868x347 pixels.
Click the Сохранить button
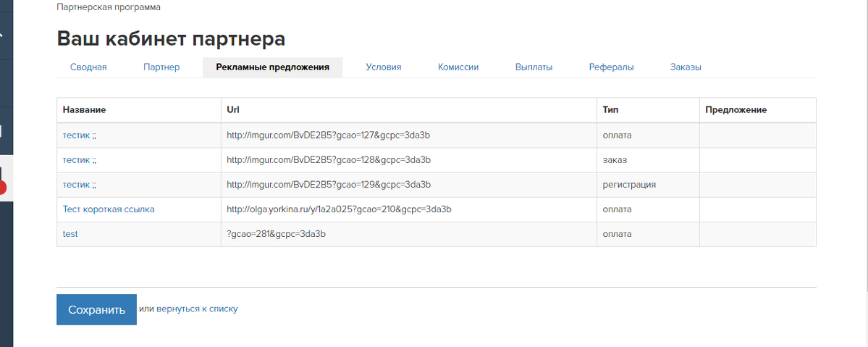click(96, 309)
